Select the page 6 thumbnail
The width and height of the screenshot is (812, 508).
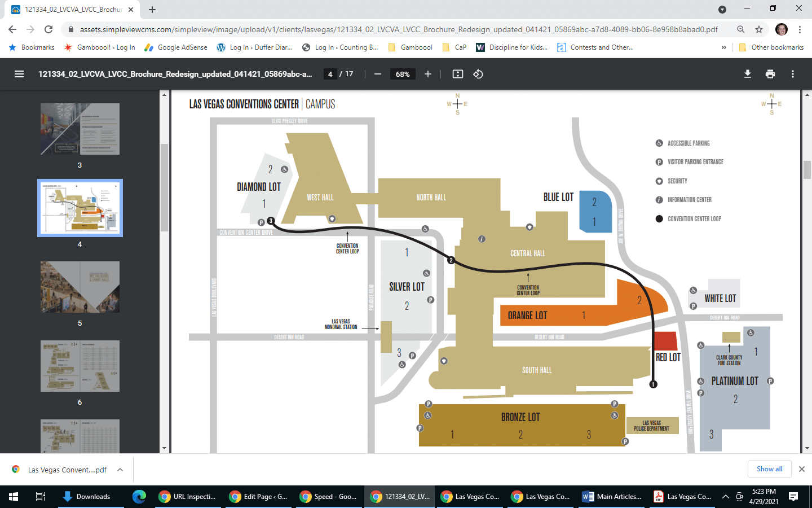click(80, 366)
